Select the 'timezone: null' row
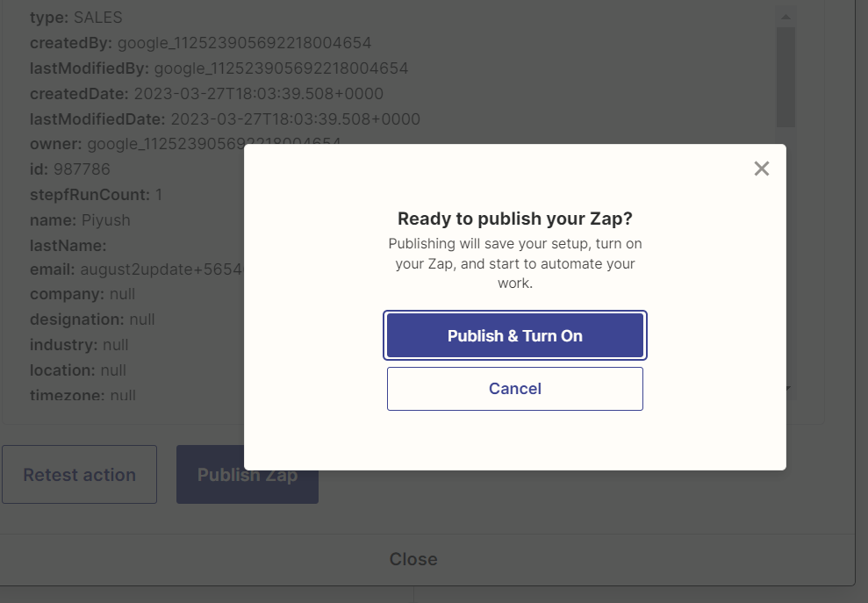The width and height of the screenshot is (868, 603). point(82,396)
